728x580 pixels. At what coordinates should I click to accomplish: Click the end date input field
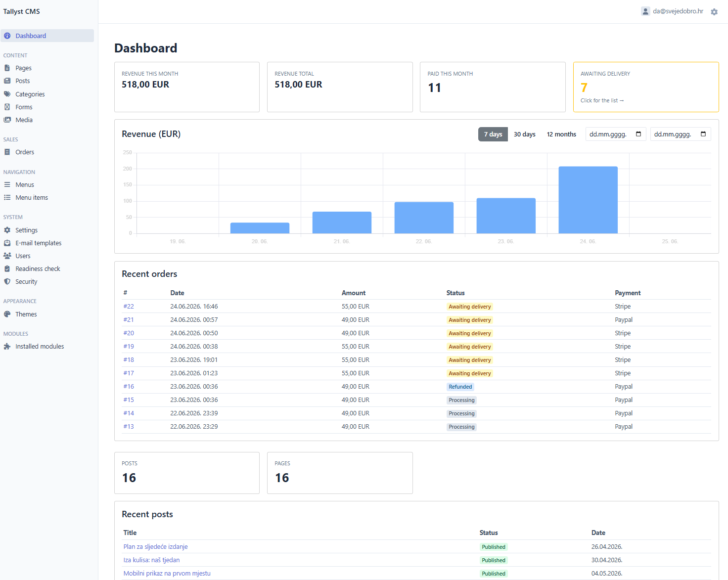tap(681, 134)
